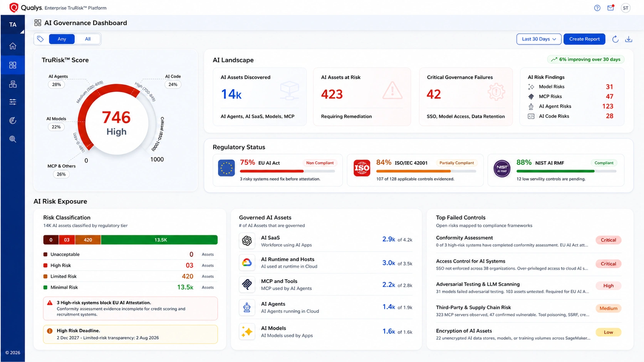Screen dimensions: 644x362
Task: Click the 746 High TruRisk score gauge
Action: (116, 123)
